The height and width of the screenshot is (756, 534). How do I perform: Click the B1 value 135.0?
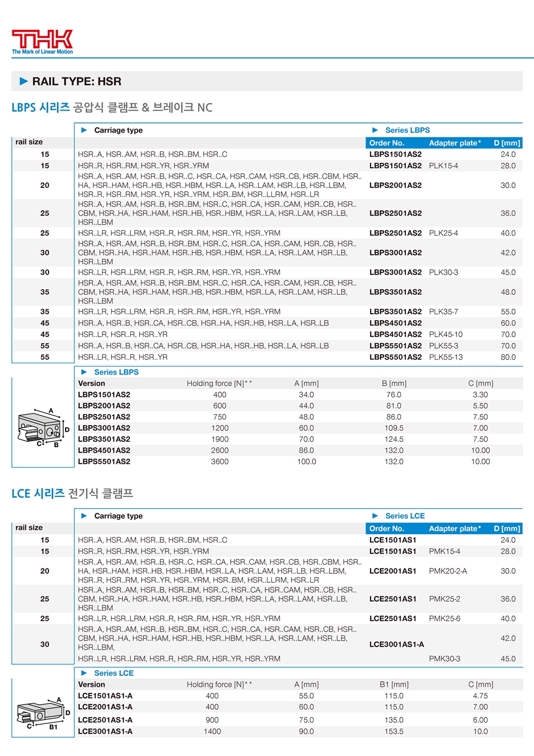pos(394,720)
